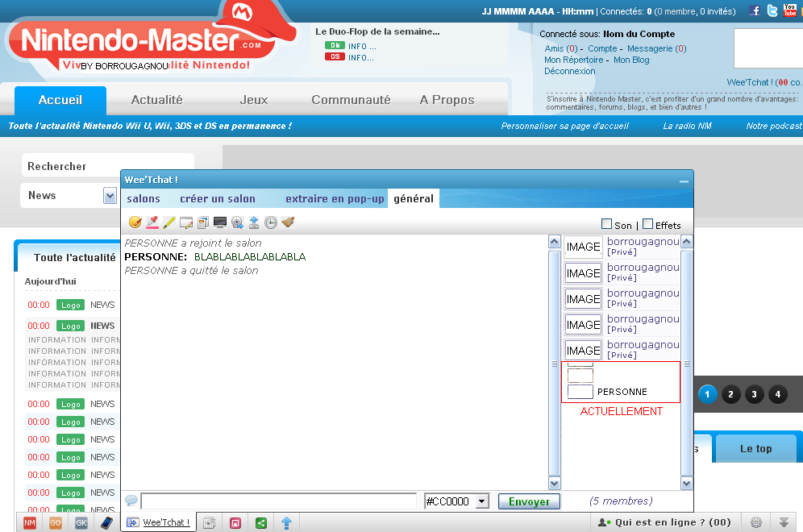Open the Twitter bird icon

pos(772,10)
